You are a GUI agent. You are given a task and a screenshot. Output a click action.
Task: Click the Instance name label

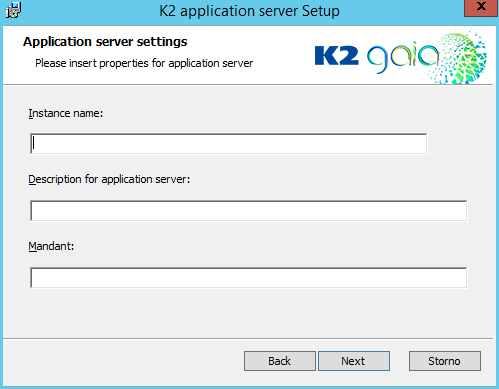[x=66, y=113]
